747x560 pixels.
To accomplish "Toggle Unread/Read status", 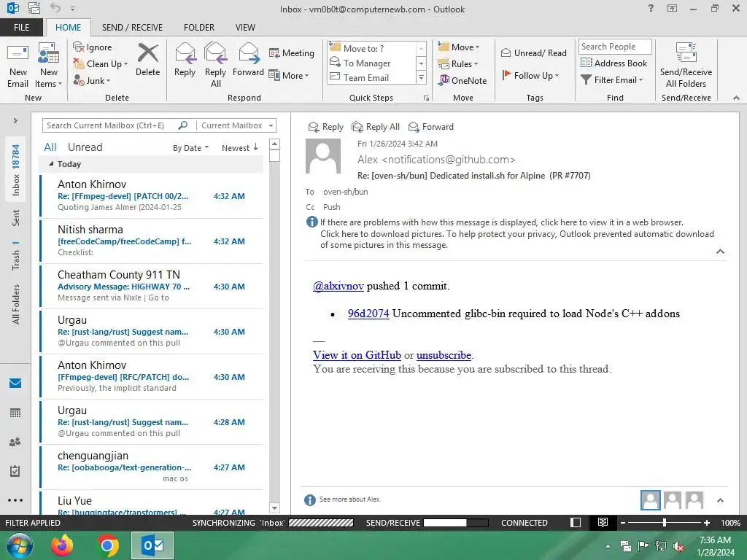I will pos(533,52).
